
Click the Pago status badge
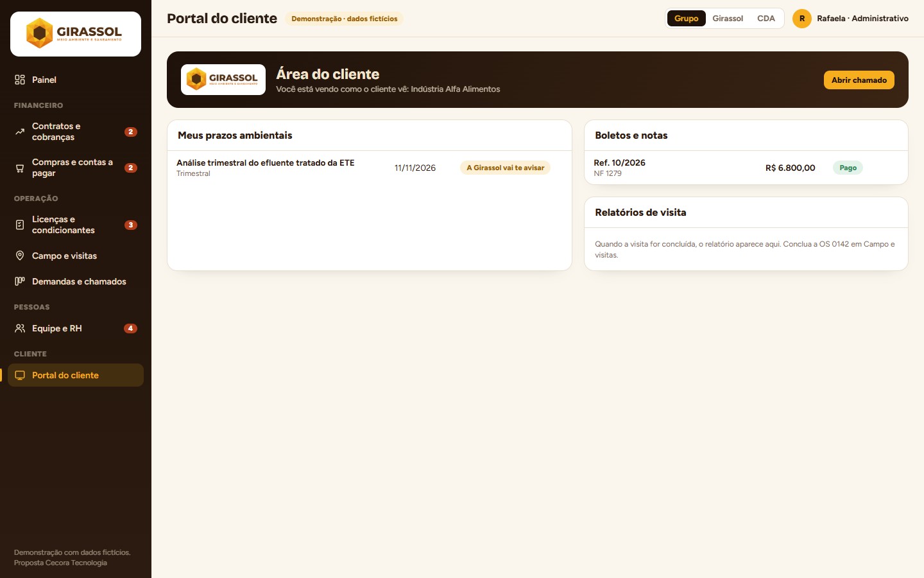[x=848, y=168]
